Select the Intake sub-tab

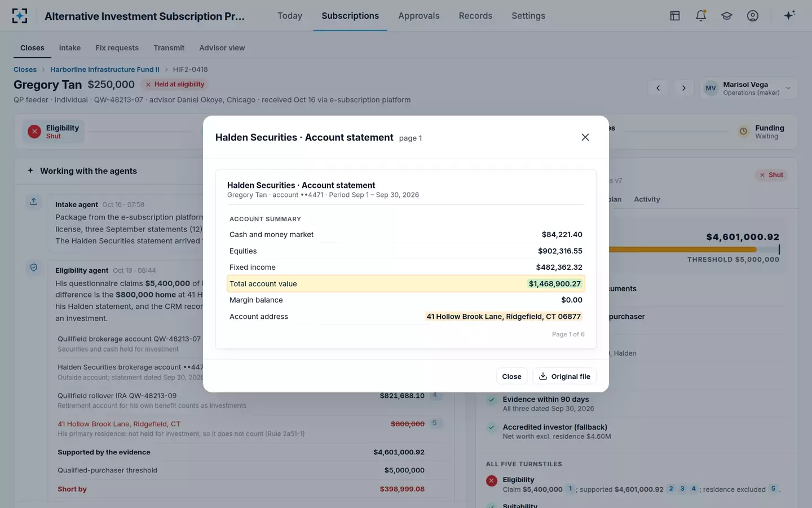tap(70, 48)
